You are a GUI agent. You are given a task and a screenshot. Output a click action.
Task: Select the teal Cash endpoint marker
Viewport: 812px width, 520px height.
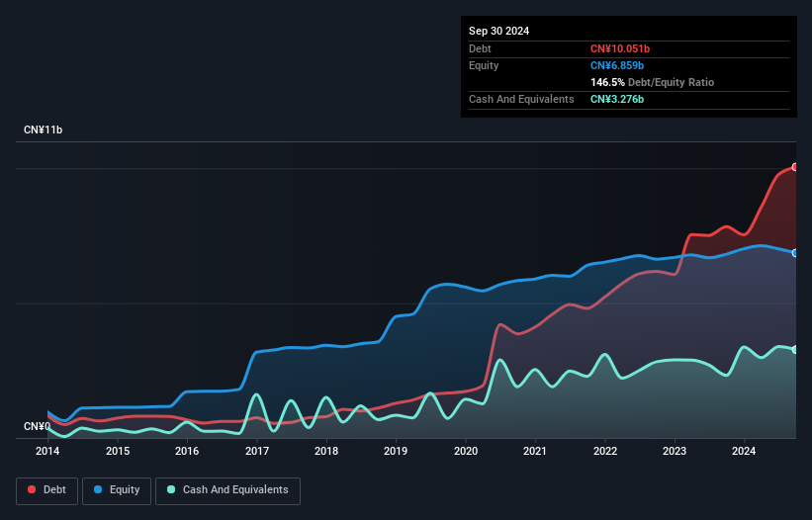(795, 350)
